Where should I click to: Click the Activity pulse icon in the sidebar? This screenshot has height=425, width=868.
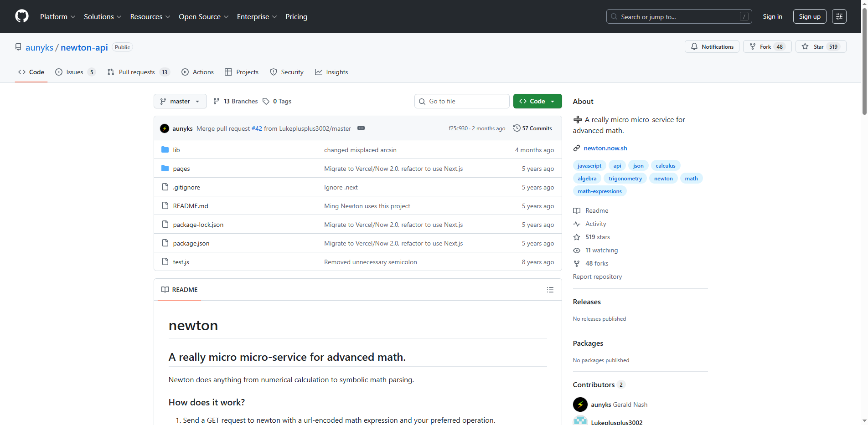tap(577, 224)
